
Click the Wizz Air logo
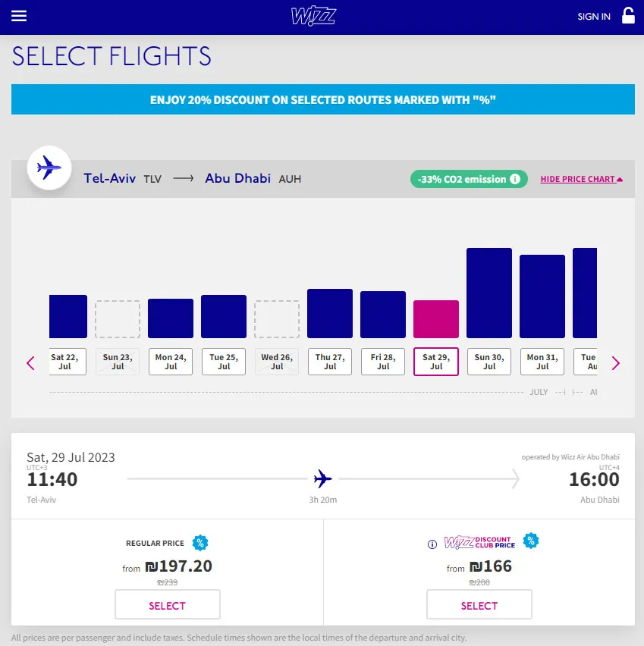click(x=314, y=16)
